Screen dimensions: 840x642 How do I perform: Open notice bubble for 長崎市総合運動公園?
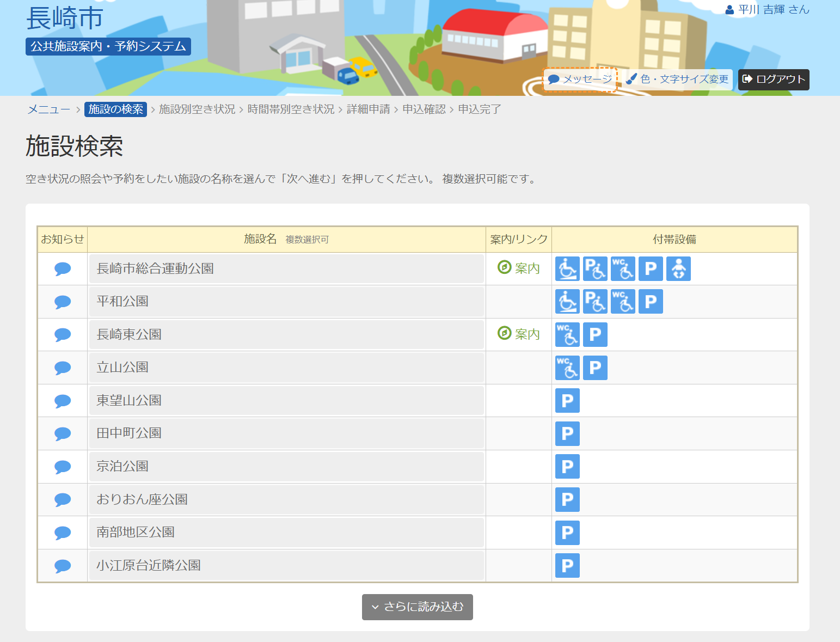pos(63,269)
